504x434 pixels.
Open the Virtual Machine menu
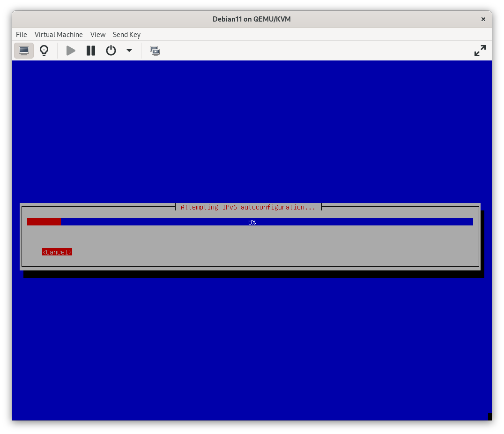click(59, 34)
